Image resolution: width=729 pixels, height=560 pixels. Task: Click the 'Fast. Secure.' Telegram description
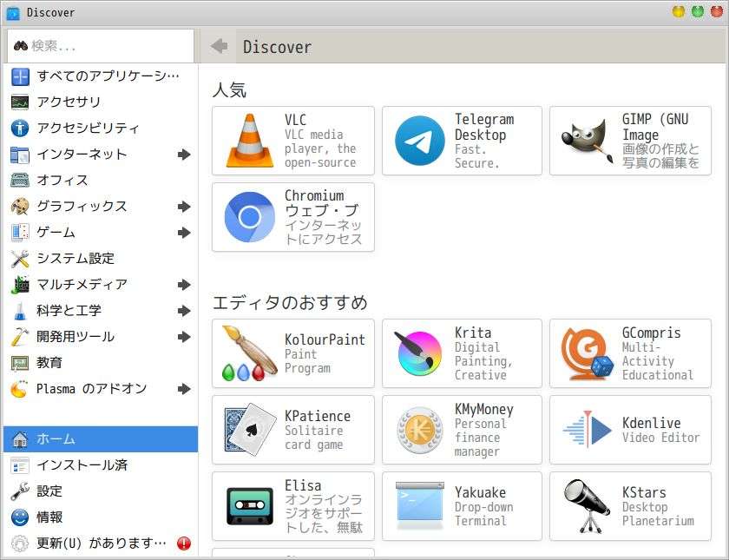[476, 157]
